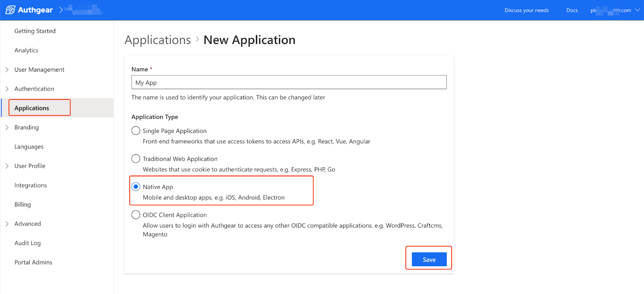Expand the Advanced section chevron
Viewport: 644px width, 294px height.
tap(7, 224)
